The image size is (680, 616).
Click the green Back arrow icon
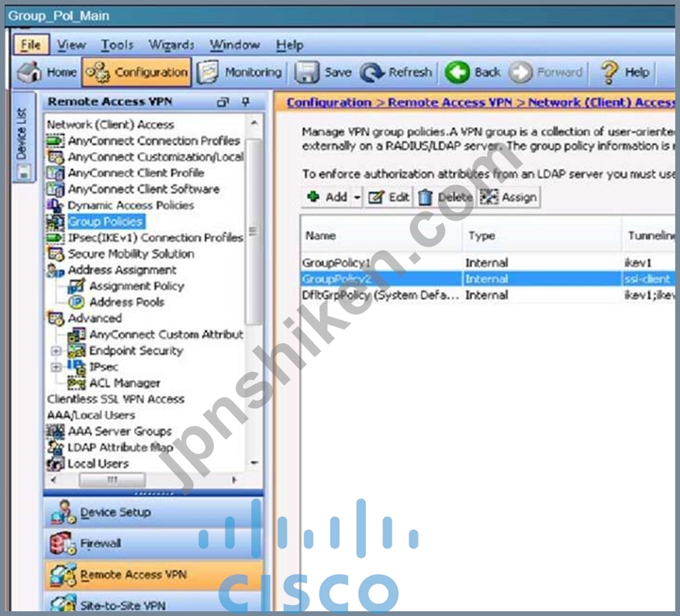click(x=457, y=72)
